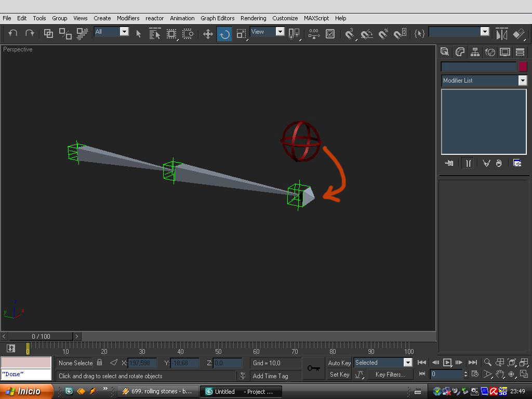This screenshot has width=532, height=399.
Task: Open Key Filters dialog
Action: tap(390, 375)
